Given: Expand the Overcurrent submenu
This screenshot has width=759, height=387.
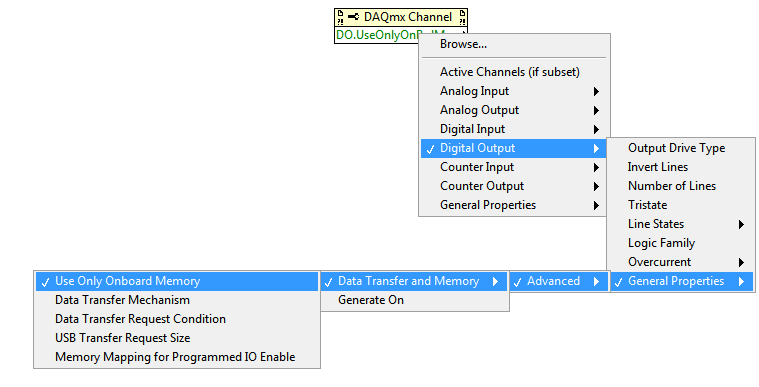Looking at the screenshot, I should click(x=681, y=262).
